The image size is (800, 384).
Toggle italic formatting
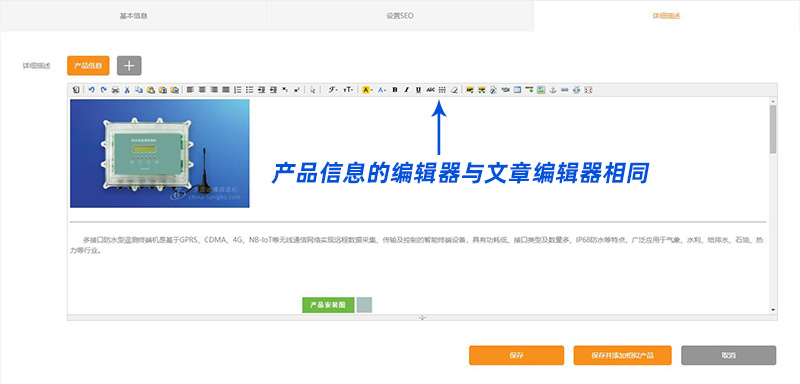407,90
